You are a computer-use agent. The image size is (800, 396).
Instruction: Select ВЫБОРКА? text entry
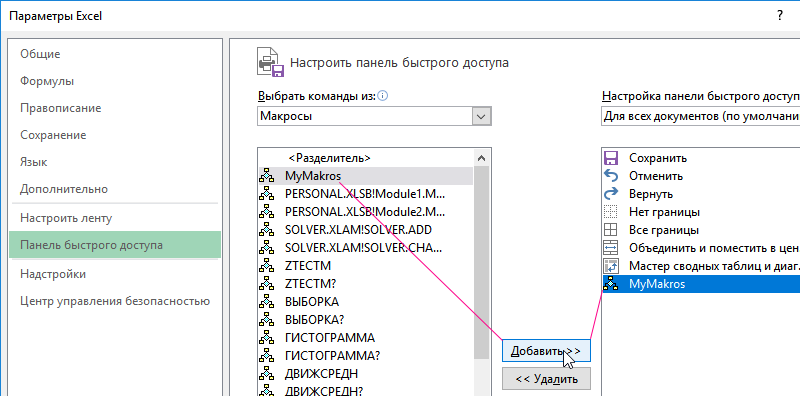point(314,319)
